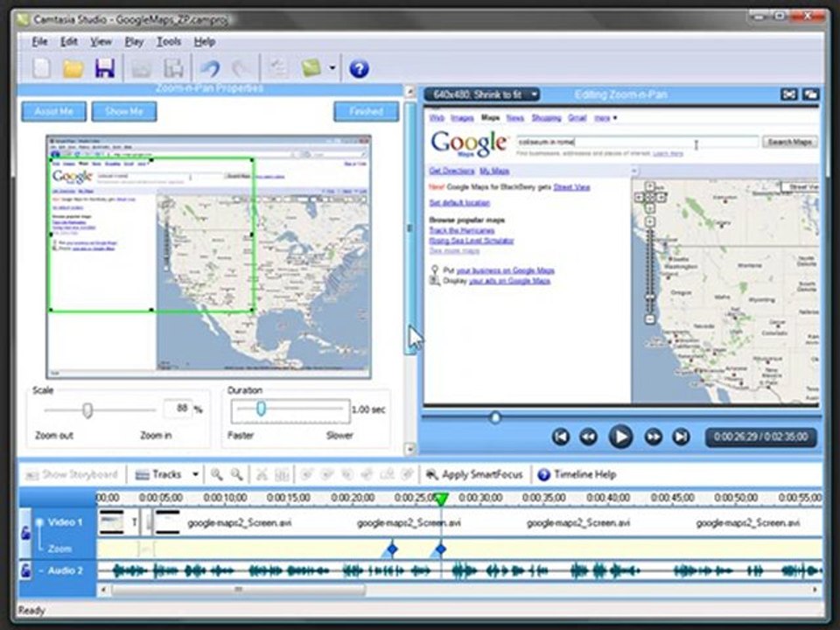
Task: Click the properties panel scroll up arrow
Action: coord(409,92)
